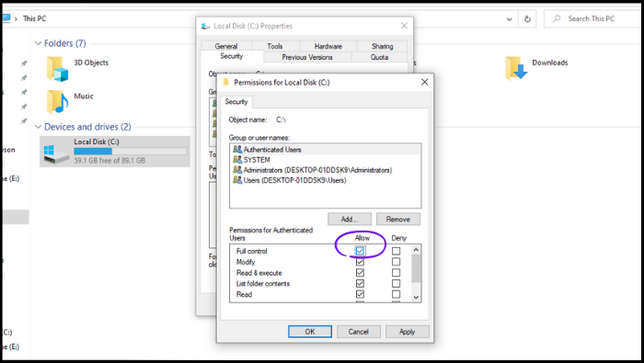The width and height of the screenshot is (644, 363).
Task: Toggle Allow checkbox for Full control
Action: (x=361, y=251)
